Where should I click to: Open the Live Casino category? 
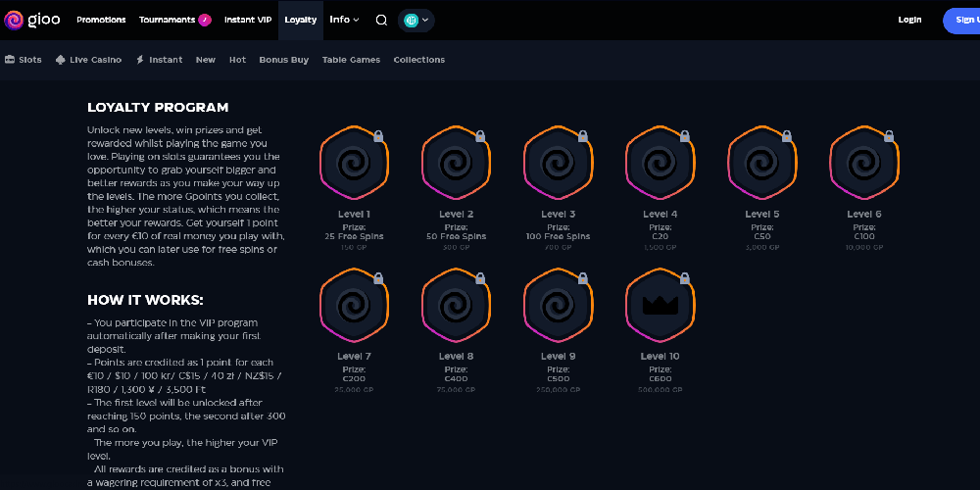click(88, 60)
